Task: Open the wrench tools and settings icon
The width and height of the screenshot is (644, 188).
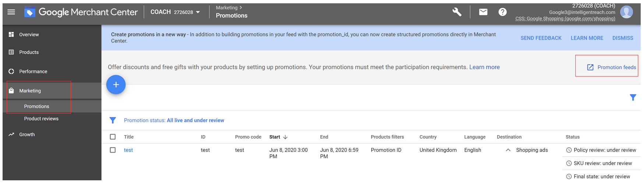Action: 457,12
